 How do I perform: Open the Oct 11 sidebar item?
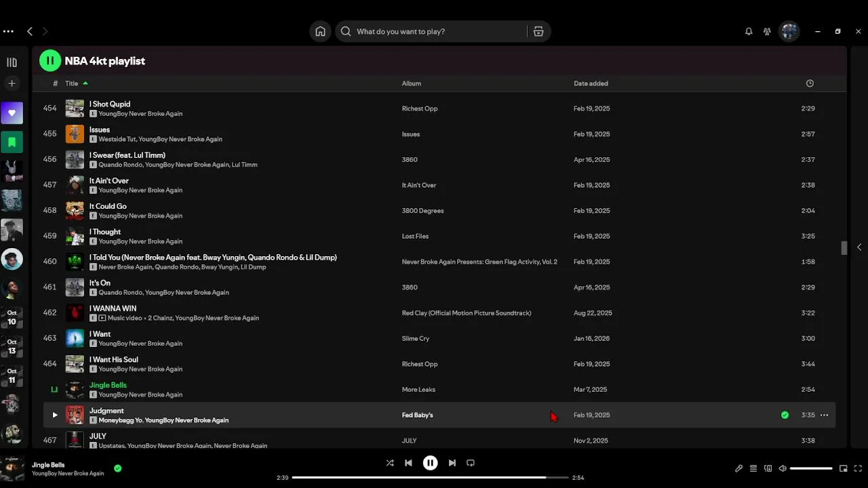12,375
